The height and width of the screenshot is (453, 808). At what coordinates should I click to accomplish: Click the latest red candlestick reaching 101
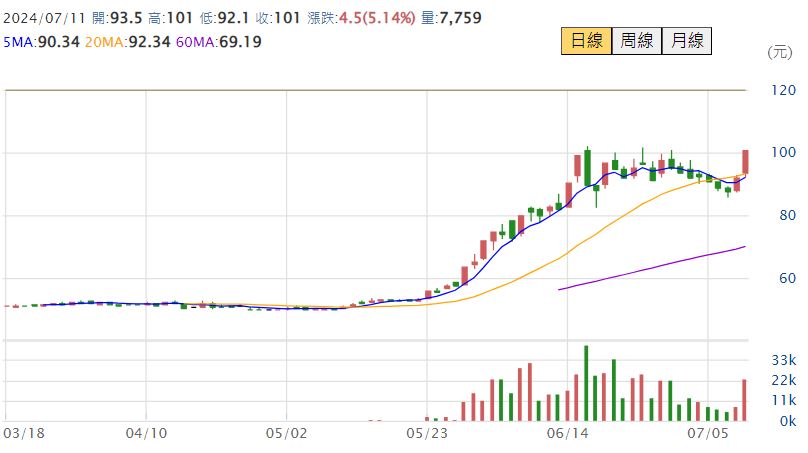pos(745,162)
